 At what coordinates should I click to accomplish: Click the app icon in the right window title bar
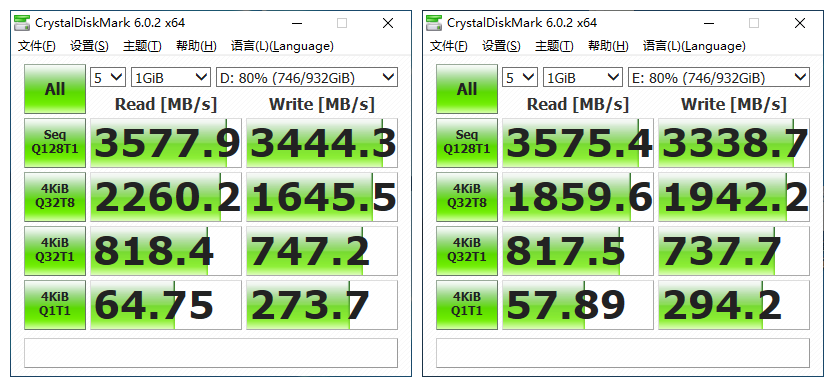434,22
